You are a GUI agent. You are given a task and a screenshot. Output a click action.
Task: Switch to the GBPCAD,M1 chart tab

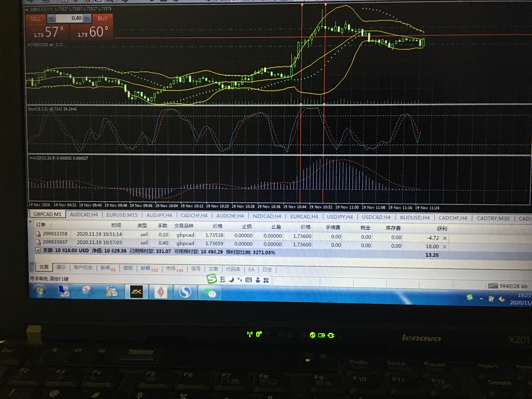(47, 214)
